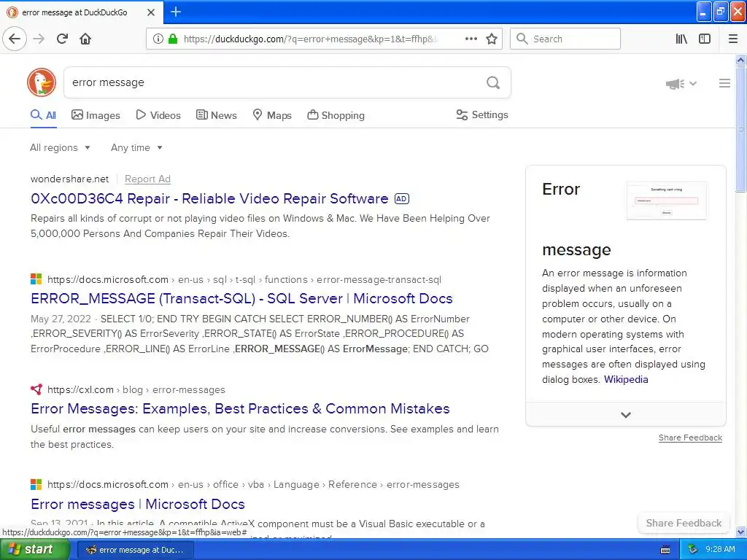
Task: Click the system tray icon beside clock
Action: (x=693, y=550)
